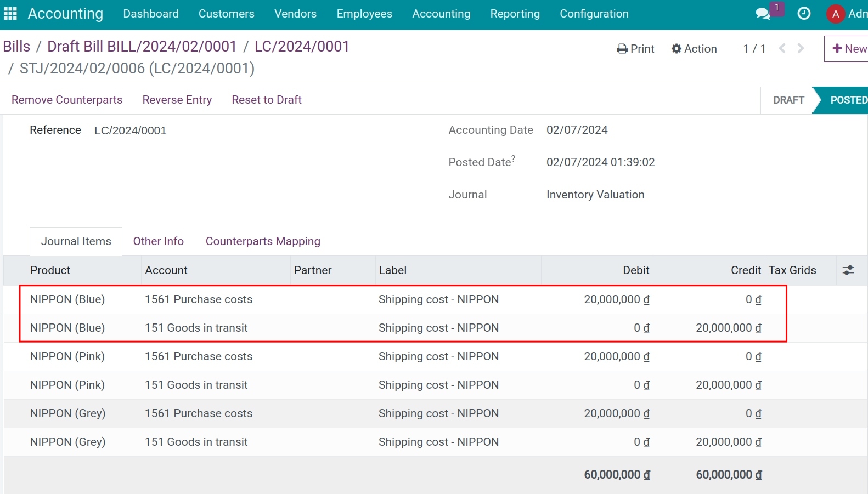Select NIPPON (Blue) row with 1561 Purchase costs
Viewport: 868px width, 494px height.
coord(436,299)
